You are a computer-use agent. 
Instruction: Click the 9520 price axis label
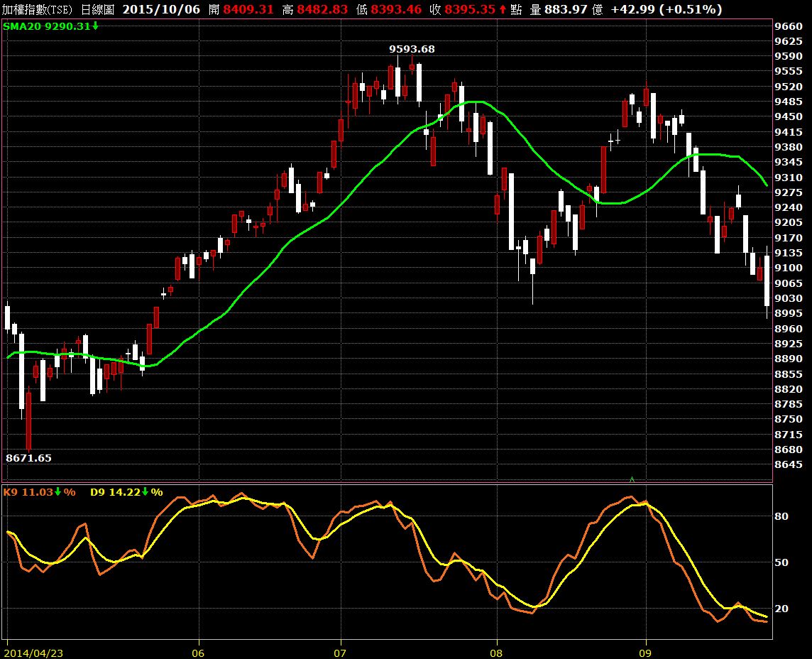(x=789, y=87)
